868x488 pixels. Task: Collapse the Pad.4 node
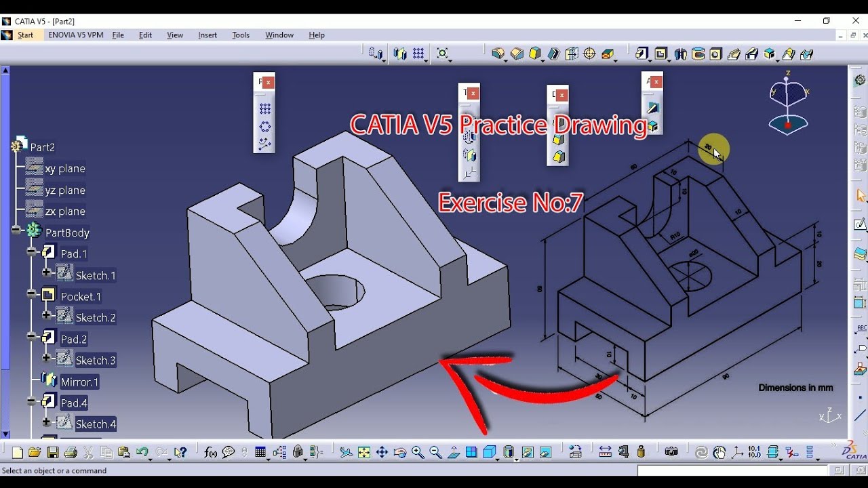click(32, 401)
